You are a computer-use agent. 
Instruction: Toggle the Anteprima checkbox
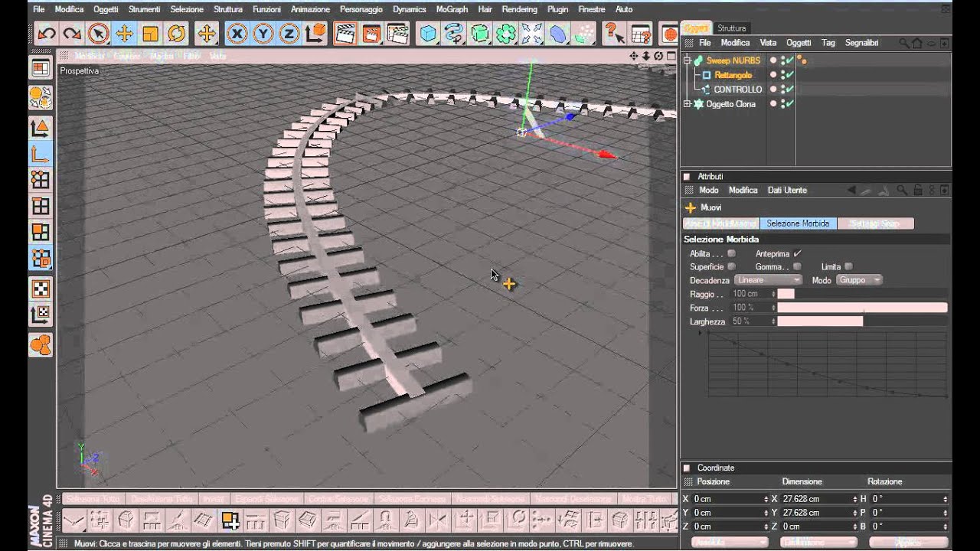point(797,253)
